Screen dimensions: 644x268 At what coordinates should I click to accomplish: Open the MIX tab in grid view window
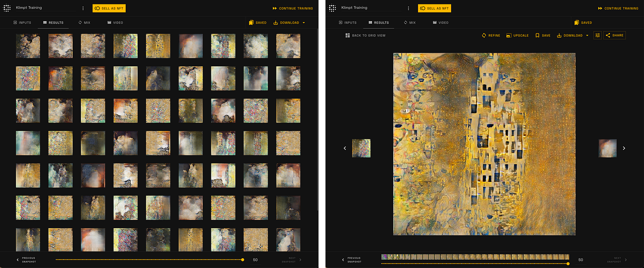pos(84,23)
